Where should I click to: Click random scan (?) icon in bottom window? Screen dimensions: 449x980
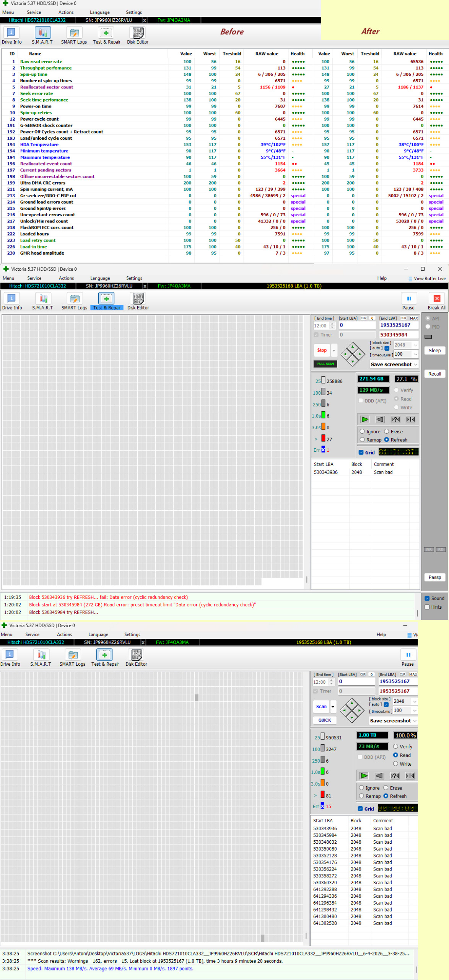click(395, 776)
